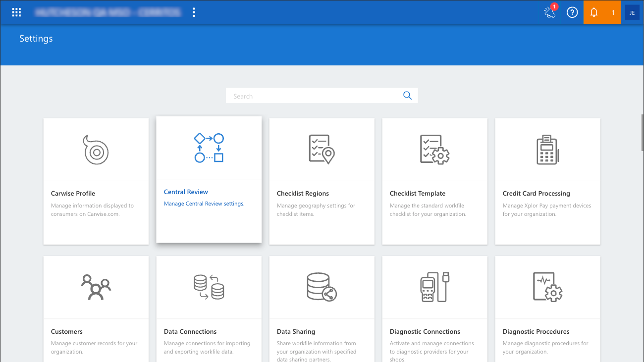Open Diagnostic Procedures gear icon tile
The height and width of the screenshot is (362, 644).
(547, 287)
